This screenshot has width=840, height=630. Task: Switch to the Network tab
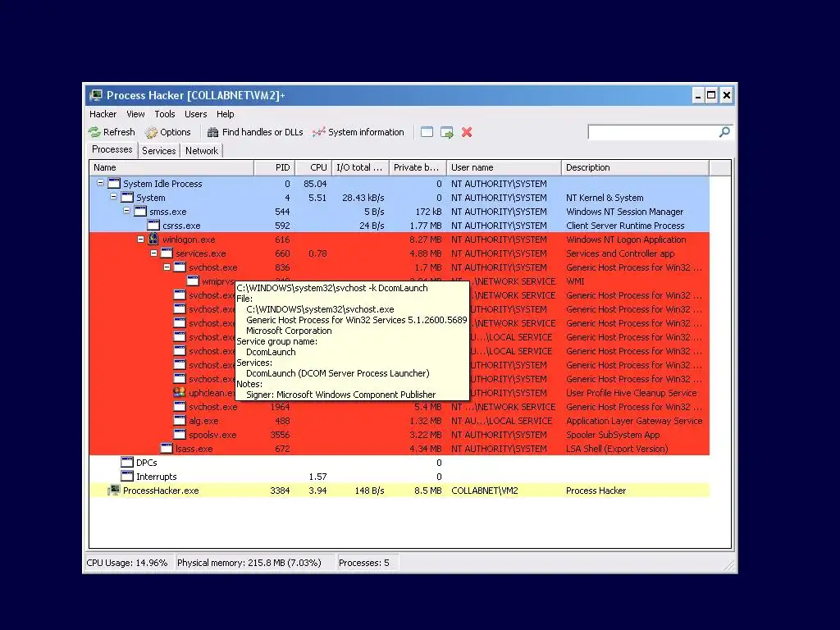pyautogui.click(x=202, y=151)
